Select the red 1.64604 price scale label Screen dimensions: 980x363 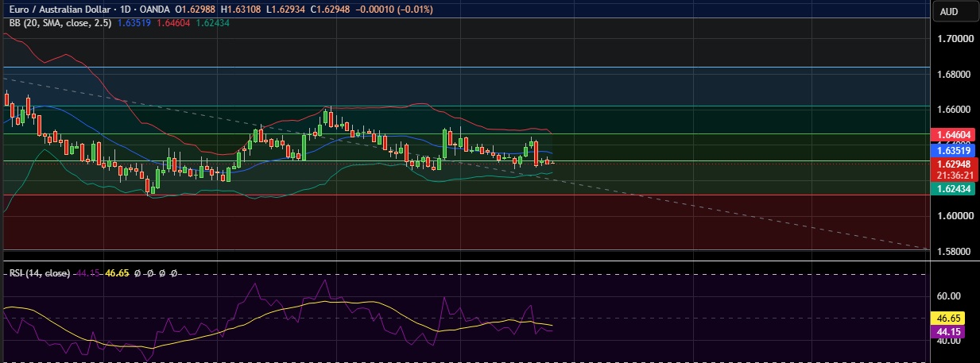[954, 137]
